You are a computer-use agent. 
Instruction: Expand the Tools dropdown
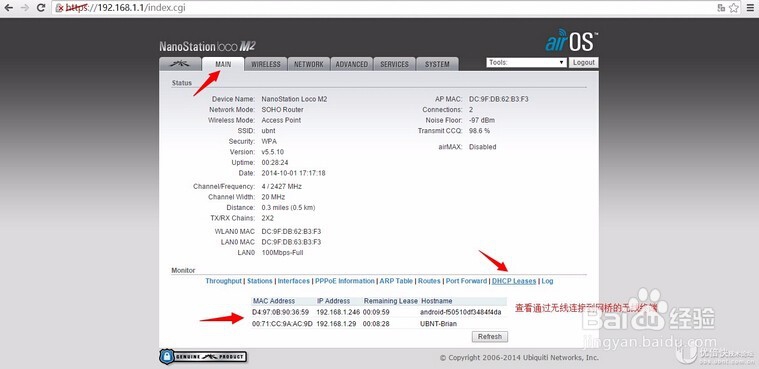point(527,62)
